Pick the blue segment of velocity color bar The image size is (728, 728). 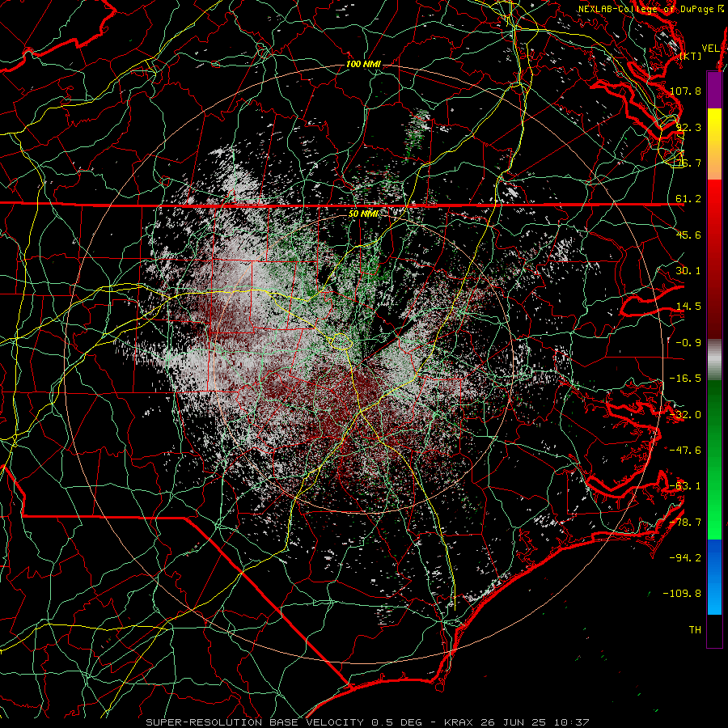coord(714,577)
